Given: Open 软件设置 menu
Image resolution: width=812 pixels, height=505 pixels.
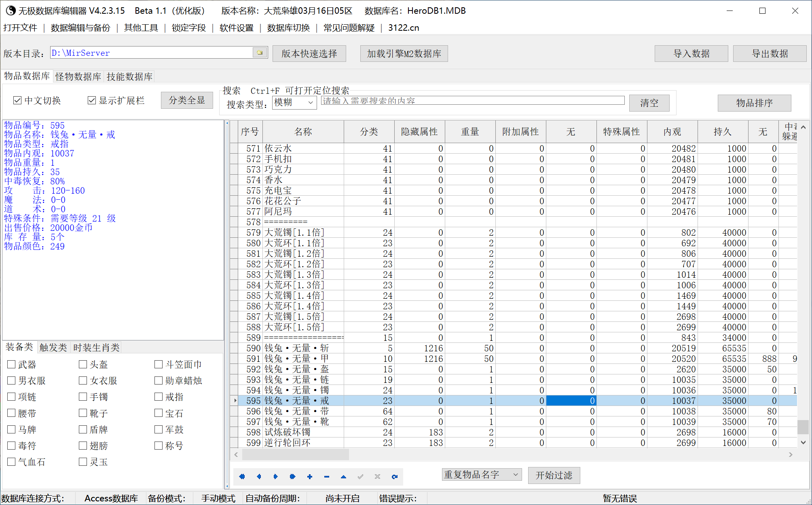Looking at the screenshot, I should point(237,27).
